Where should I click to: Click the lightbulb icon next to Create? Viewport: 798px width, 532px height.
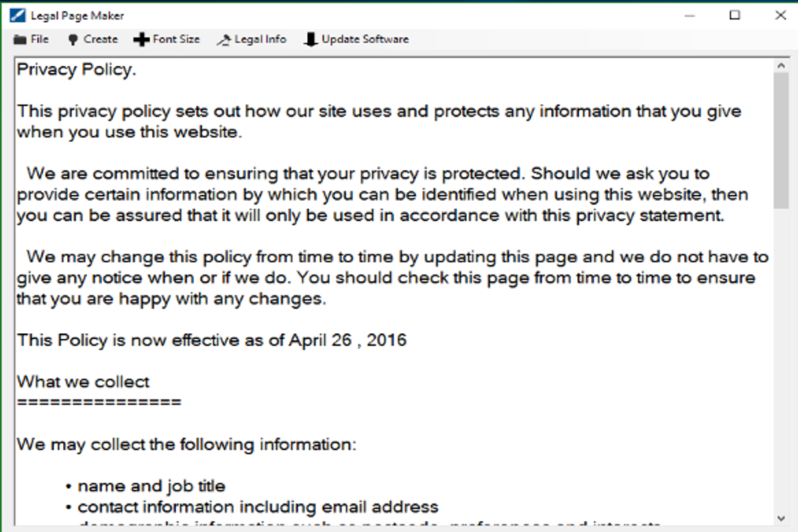73,40
